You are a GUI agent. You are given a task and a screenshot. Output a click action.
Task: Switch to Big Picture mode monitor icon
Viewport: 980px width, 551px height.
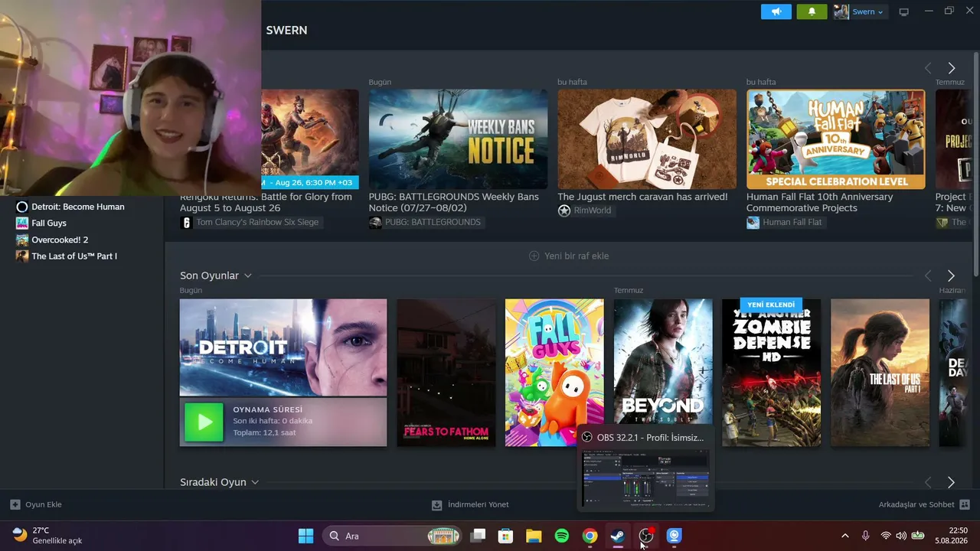click(x=903, y=11)
